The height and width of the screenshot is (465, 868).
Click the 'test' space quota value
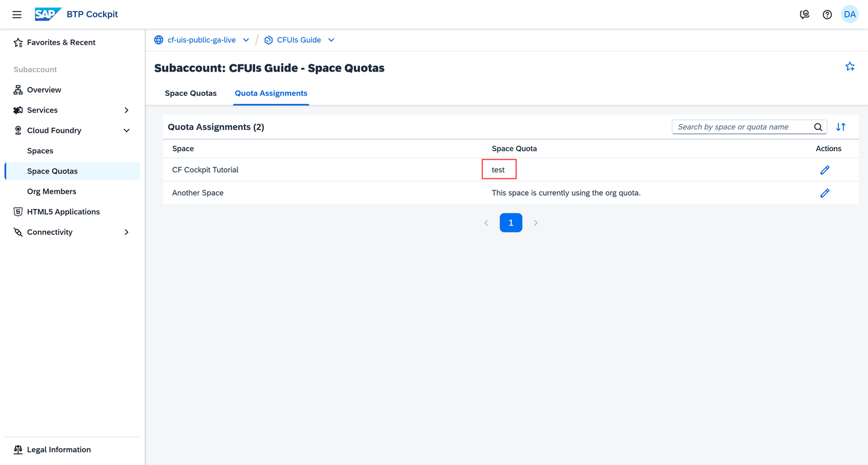498,170
